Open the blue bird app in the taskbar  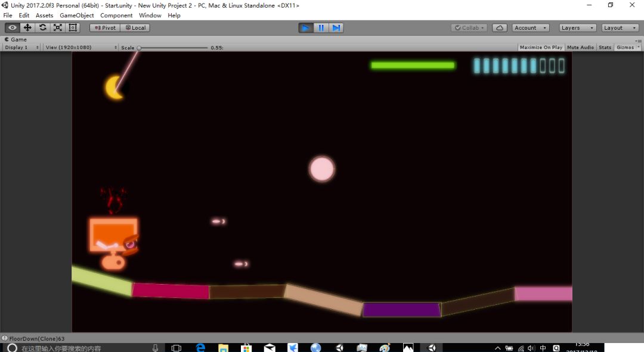[x=292, y=348]
